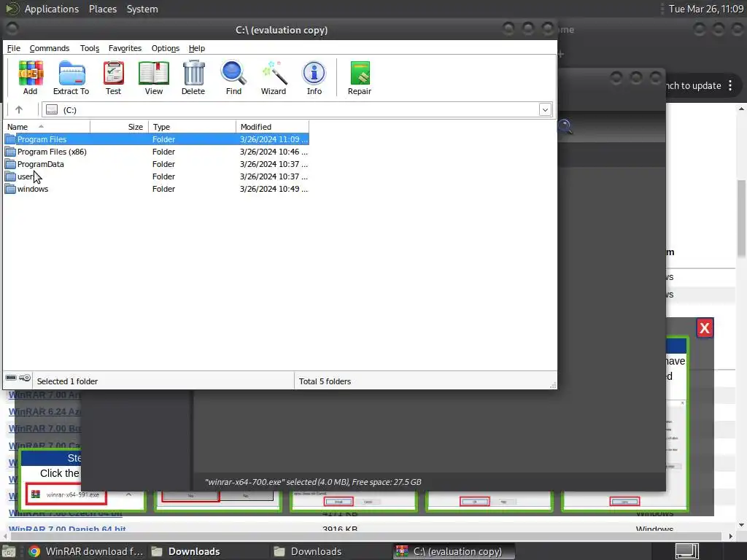Open the System menu in top panel
The image size is (747, 560).
click(142, 9)
